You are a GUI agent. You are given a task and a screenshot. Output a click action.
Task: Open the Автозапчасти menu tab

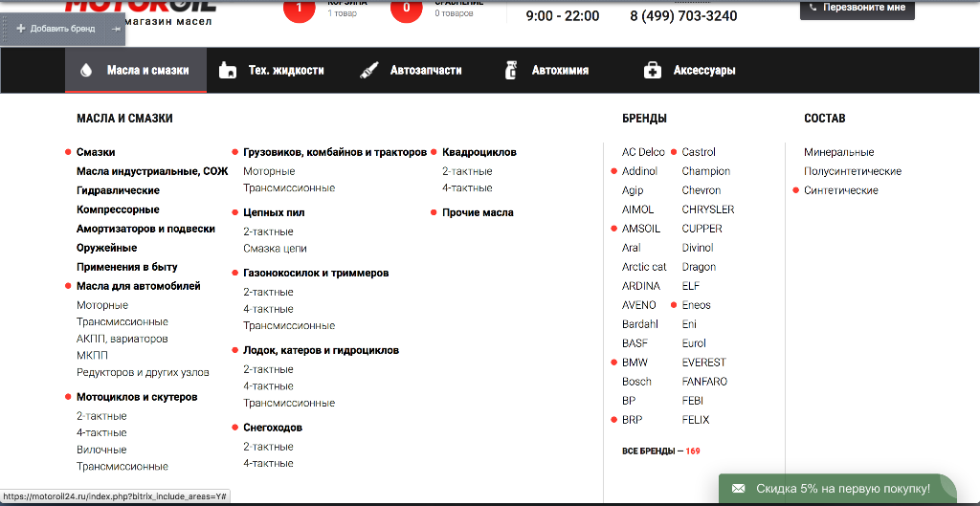[412, 70]
